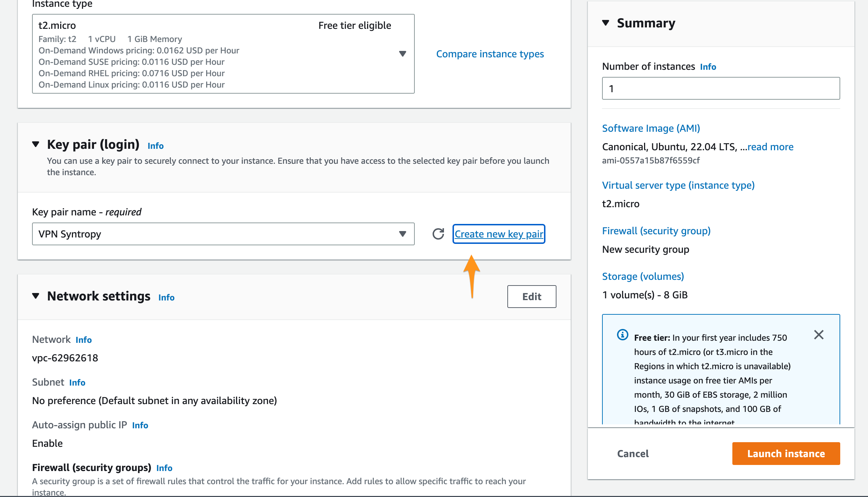The width and height of the screenshot is (868, 497).
Task: Click read more for the Ubuntu AMI
Action: [770, 147]
